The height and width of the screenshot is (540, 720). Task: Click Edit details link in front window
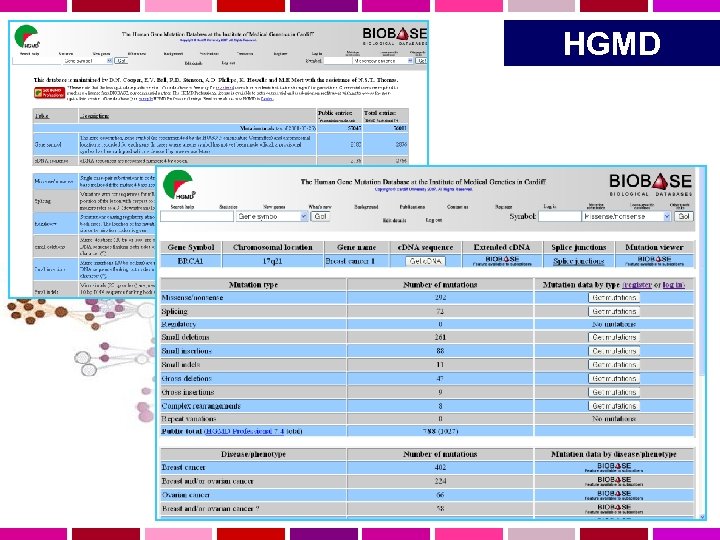[x=394, y=220]
